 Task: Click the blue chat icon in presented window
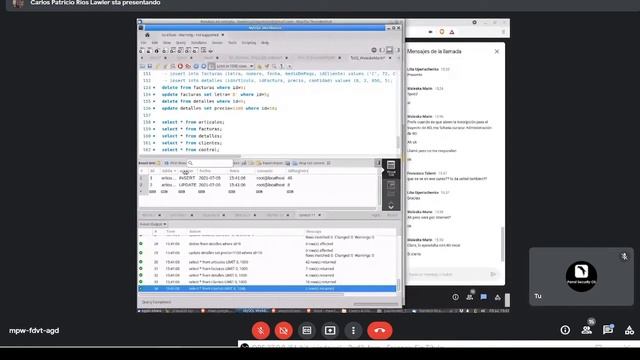coord(484,297)
